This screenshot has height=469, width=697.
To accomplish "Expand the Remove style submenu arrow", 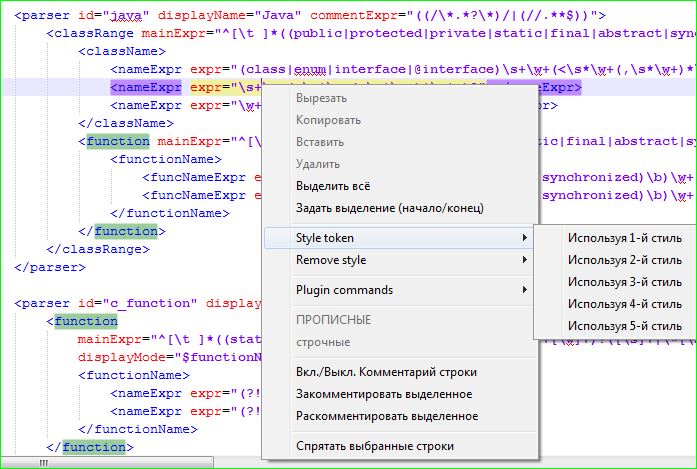I will 525,260.
